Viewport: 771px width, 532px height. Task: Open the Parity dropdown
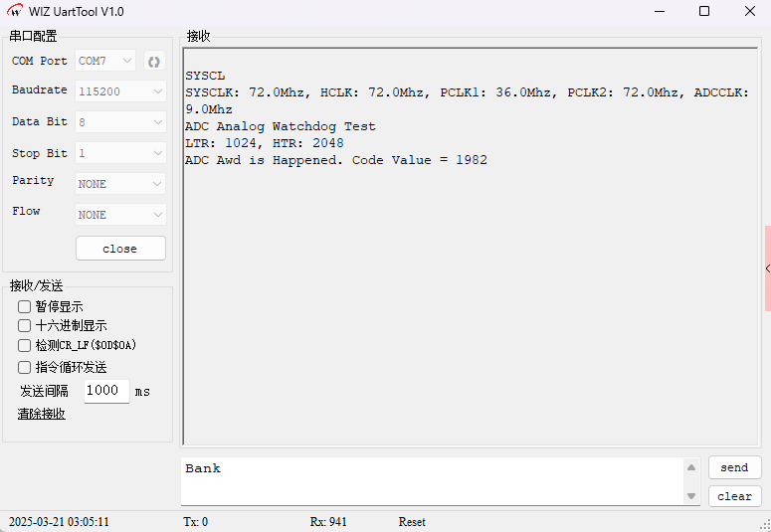120,184
